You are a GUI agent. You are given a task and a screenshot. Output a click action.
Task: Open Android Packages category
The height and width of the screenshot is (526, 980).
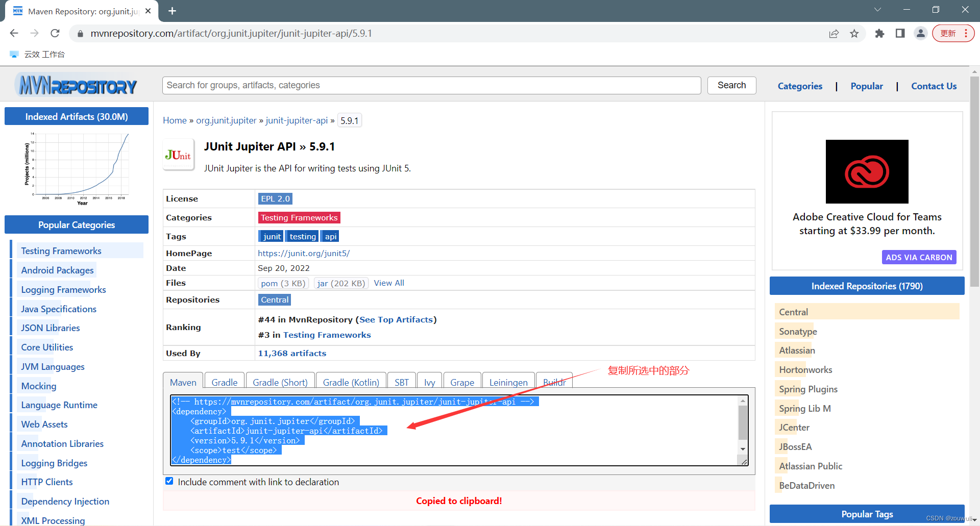click(x=57, y=270)
